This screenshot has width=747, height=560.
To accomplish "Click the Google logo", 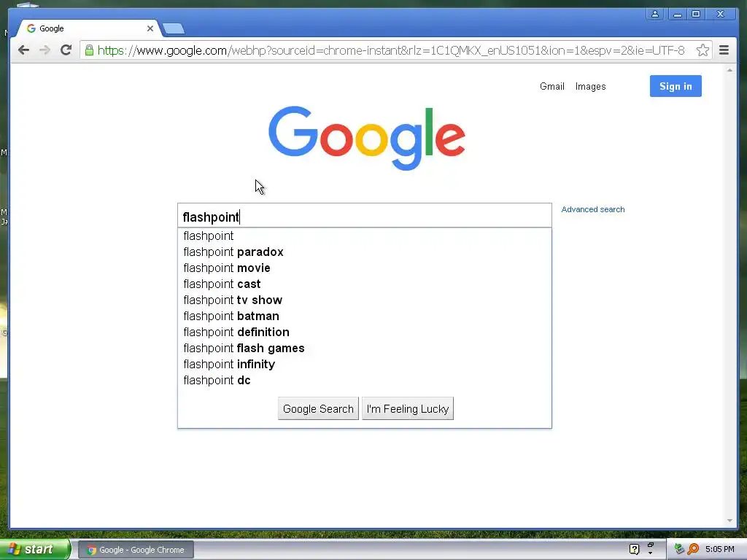I will 366,138.
